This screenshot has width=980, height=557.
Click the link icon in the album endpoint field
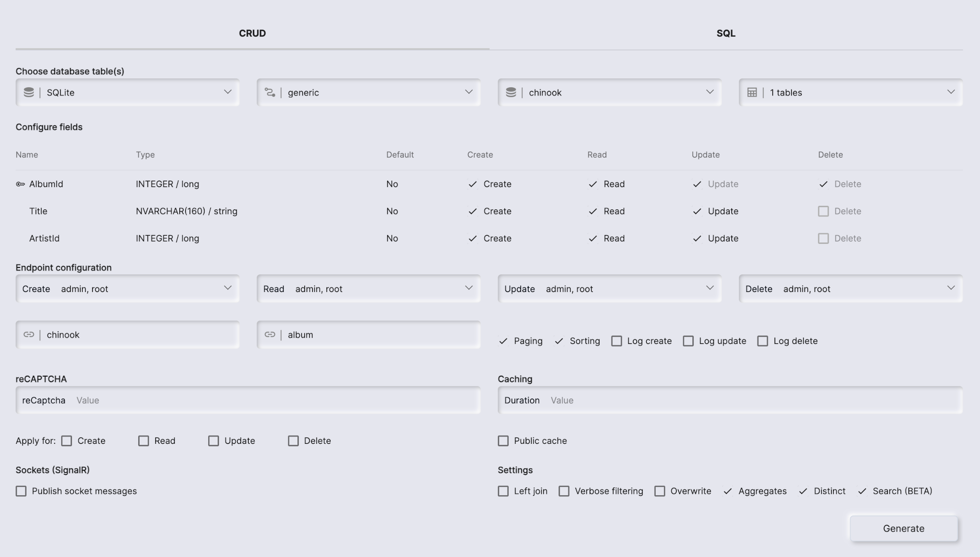270,335
